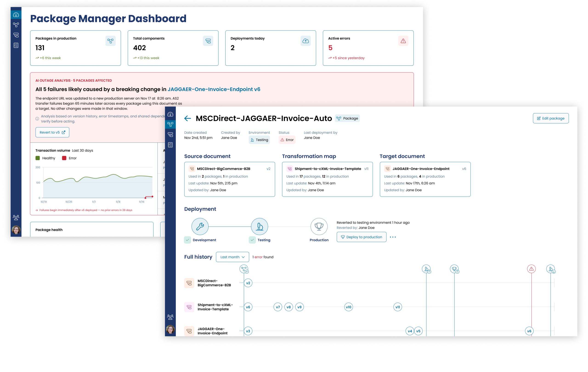Click the Deploy to production button
The width and height of the screenshot is (588, 372).
point(361,237)
